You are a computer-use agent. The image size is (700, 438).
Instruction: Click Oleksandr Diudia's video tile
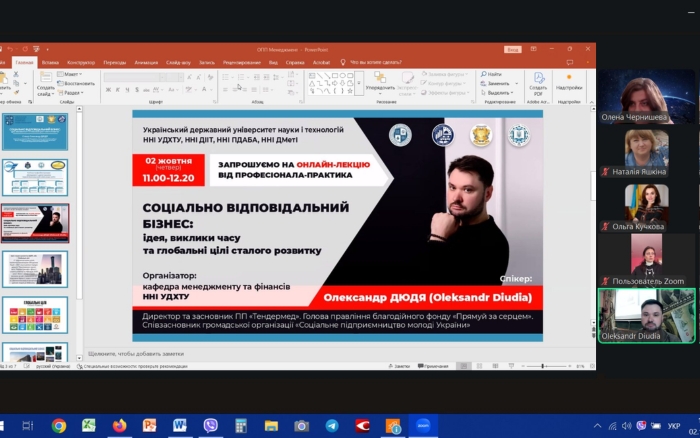646,315
